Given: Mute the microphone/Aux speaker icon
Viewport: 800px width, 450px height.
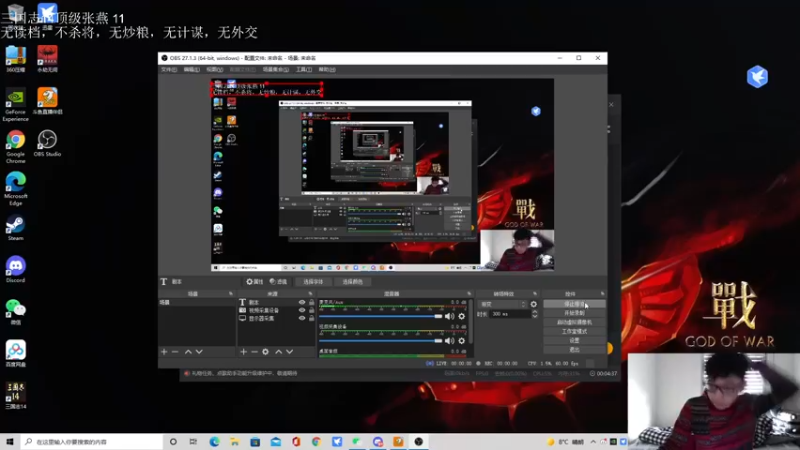Looking at the screenshot, I should point(449,316).
